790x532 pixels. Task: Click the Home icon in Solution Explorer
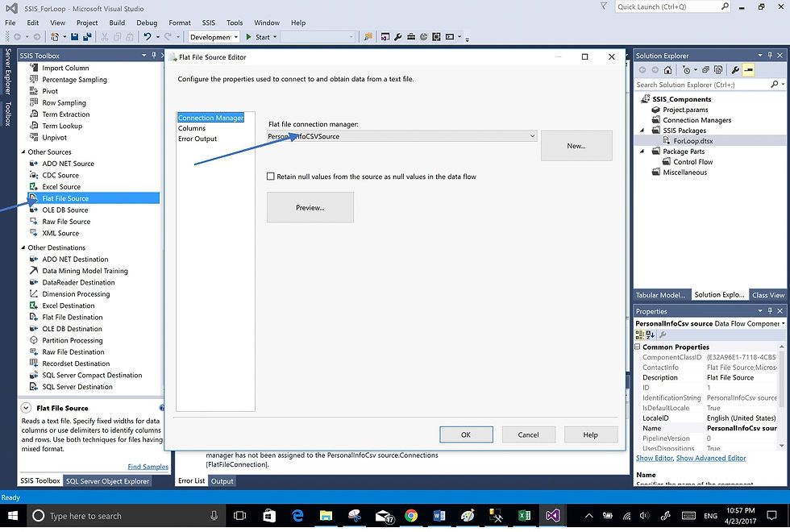(667, 70)
